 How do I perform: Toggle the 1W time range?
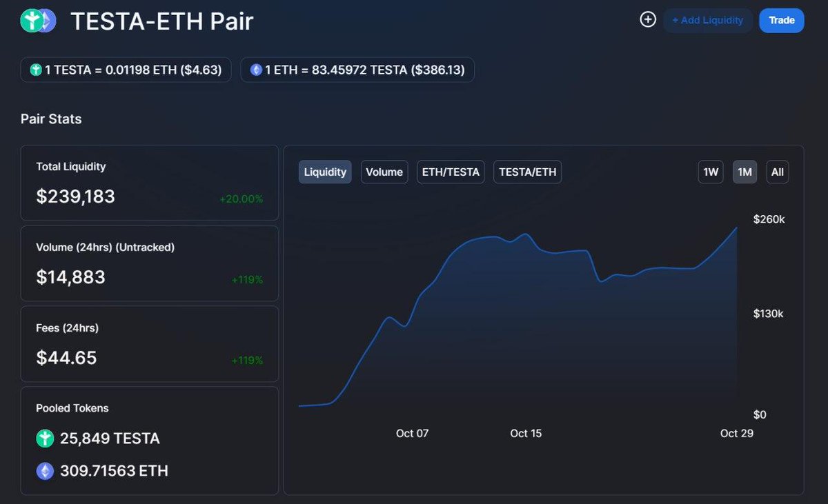[x=711, y=172]
